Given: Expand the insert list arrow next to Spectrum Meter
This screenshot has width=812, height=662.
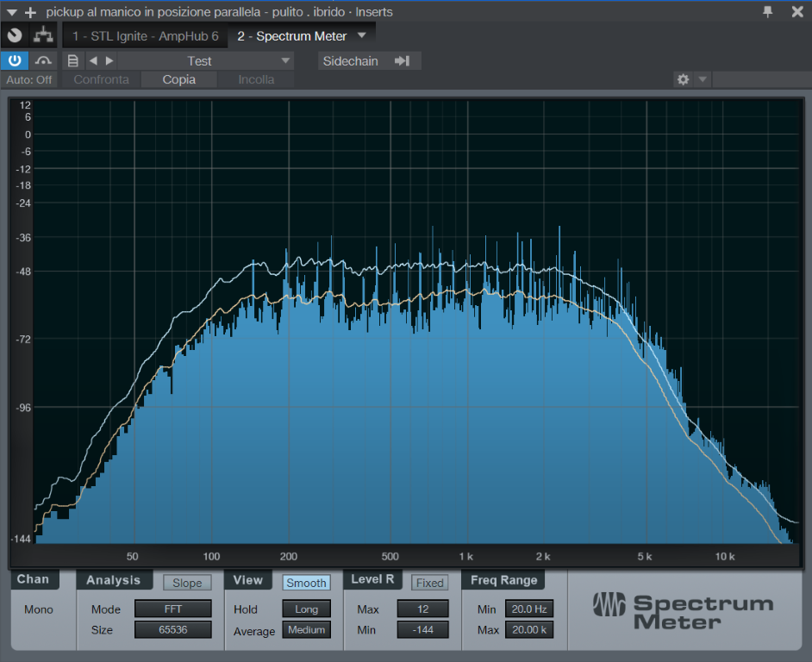Looking at the screenshot, I should [361, 35].
